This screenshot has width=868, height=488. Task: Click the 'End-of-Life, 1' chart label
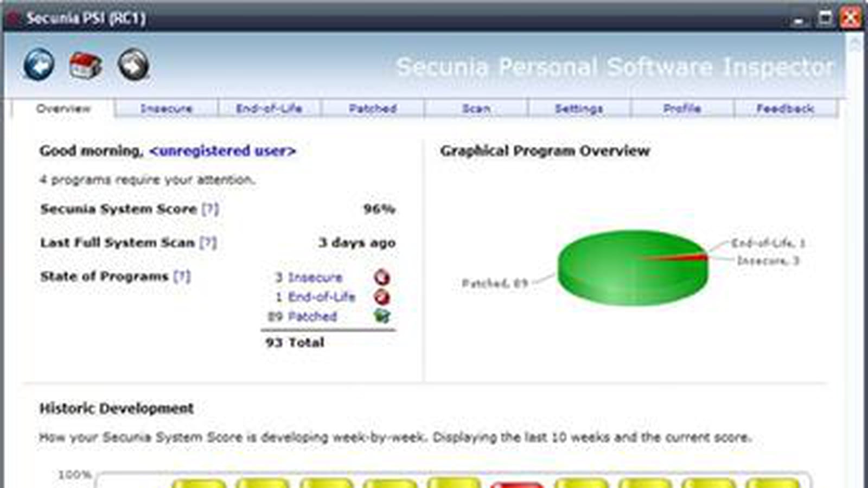(768, 243)
